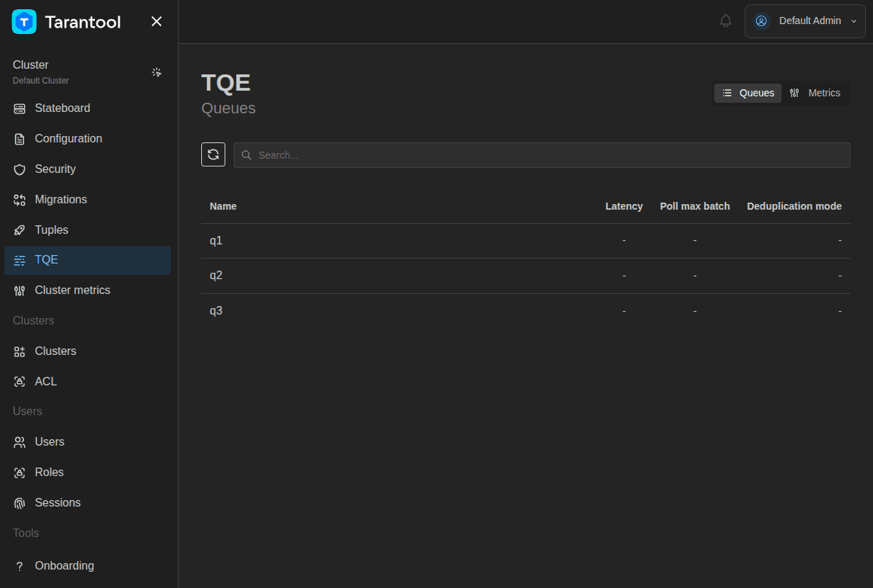Click the Configuration document icon
The image size is (873, 588).
pos(20,139)
